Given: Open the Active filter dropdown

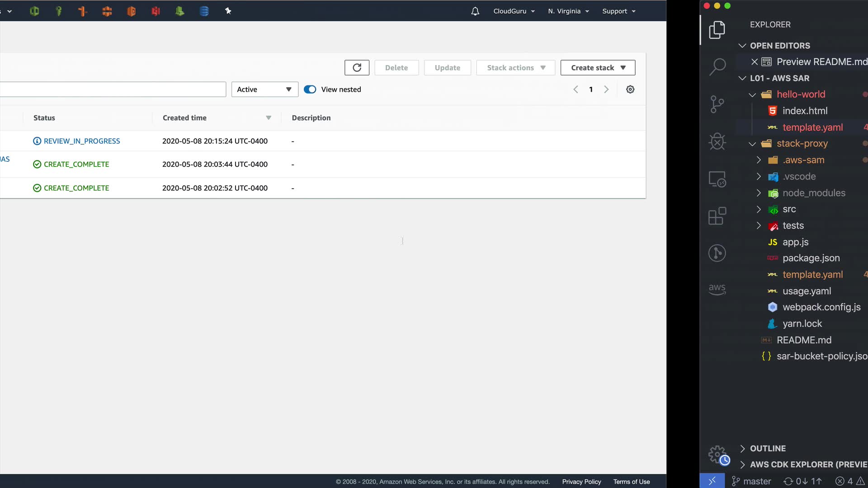Looking at the screenshot, I should point(264,89).
